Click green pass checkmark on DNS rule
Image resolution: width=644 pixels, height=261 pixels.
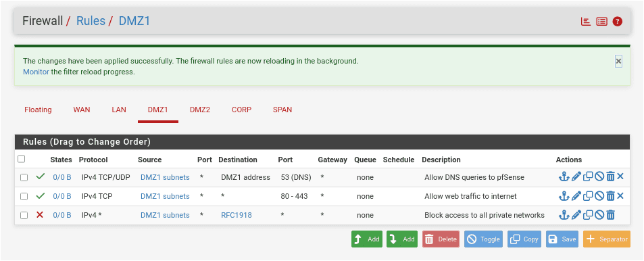tap(41, 176)
